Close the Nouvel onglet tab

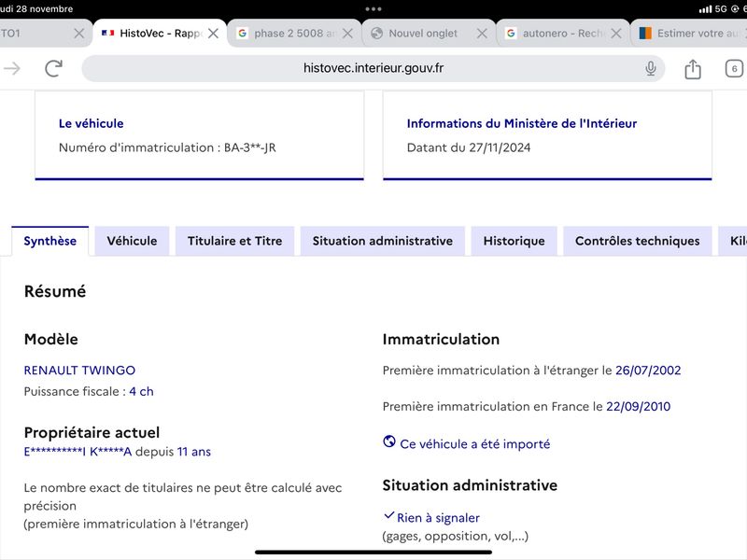click(x=482, y=34)
